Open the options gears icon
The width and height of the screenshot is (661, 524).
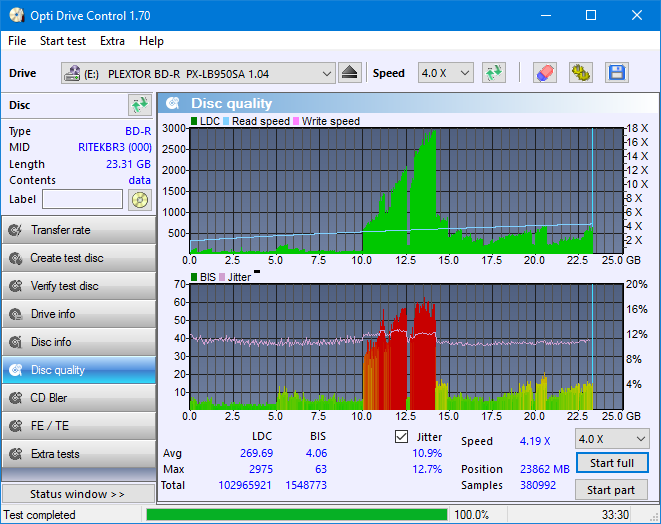(580, 73)
